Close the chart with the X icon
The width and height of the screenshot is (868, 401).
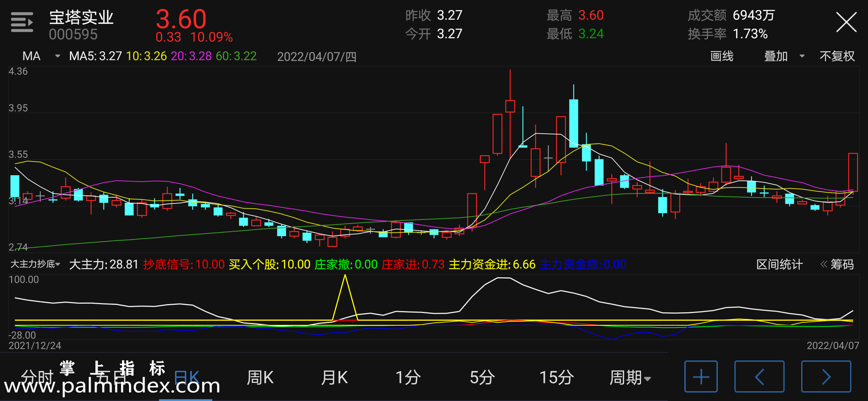pyautogui.click(x=846, y=22)
